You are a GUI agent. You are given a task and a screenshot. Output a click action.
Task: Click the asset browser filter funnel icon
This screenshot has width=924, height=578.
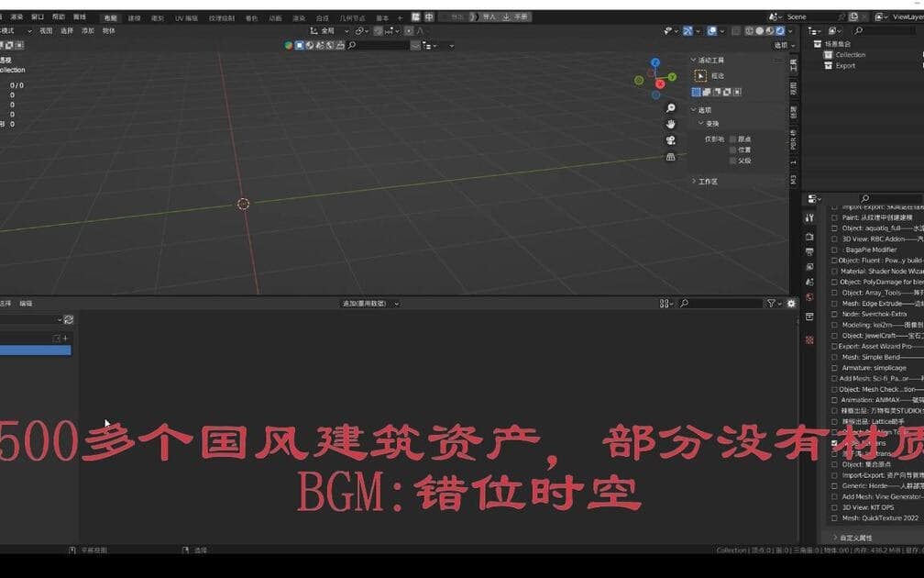[771, 303]
